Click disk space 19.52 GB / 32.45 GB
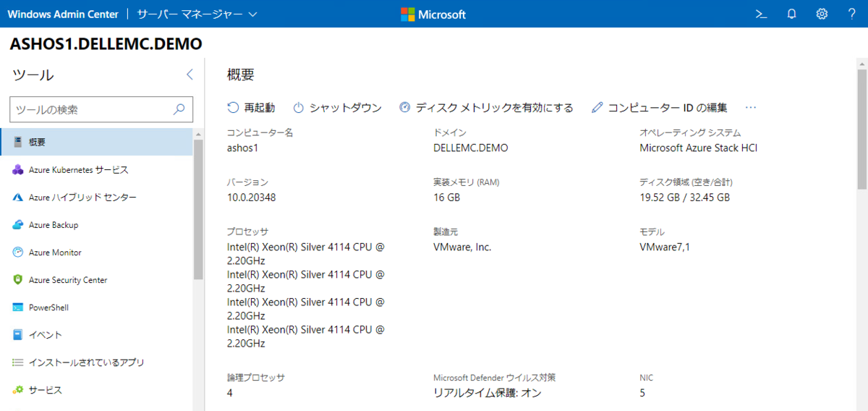 coord(685,197)
